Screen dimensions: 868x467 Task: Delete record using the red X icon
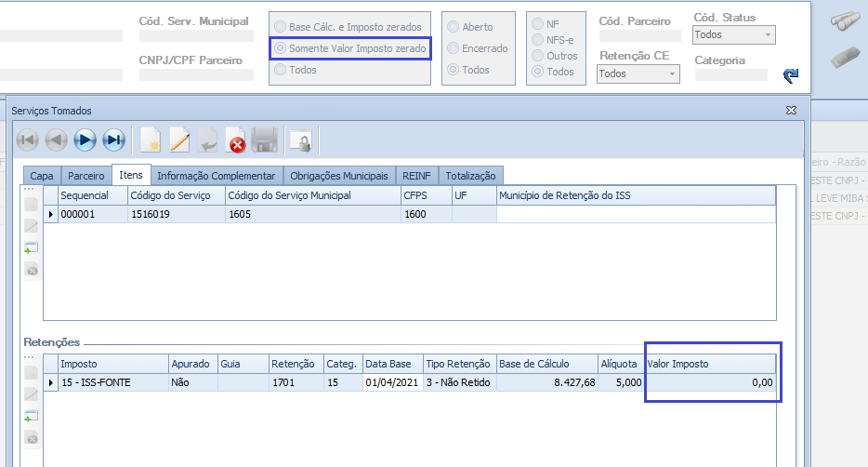coord(236,141)
